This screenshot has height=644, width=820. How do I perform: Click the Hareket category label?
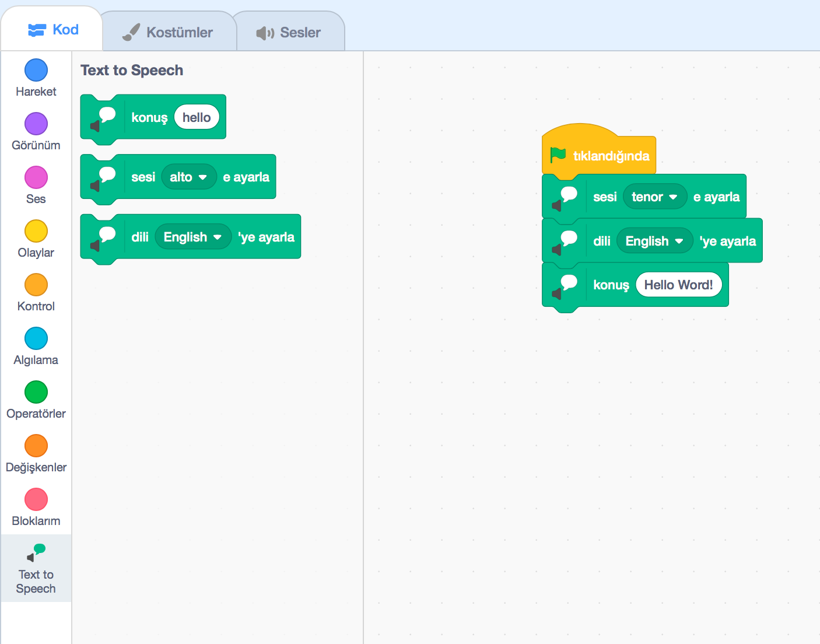[x=36, y=92]
